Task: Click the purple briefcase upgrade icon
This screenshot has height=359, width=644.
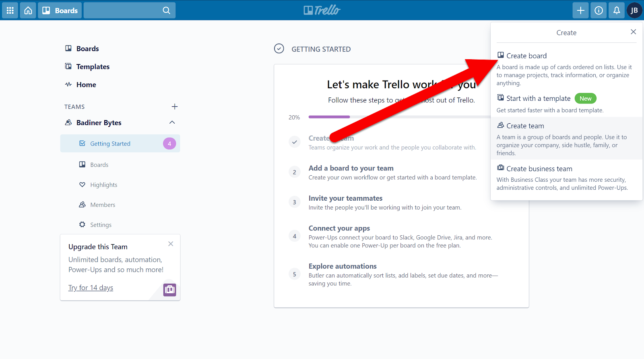Action: tap(169, 290)
